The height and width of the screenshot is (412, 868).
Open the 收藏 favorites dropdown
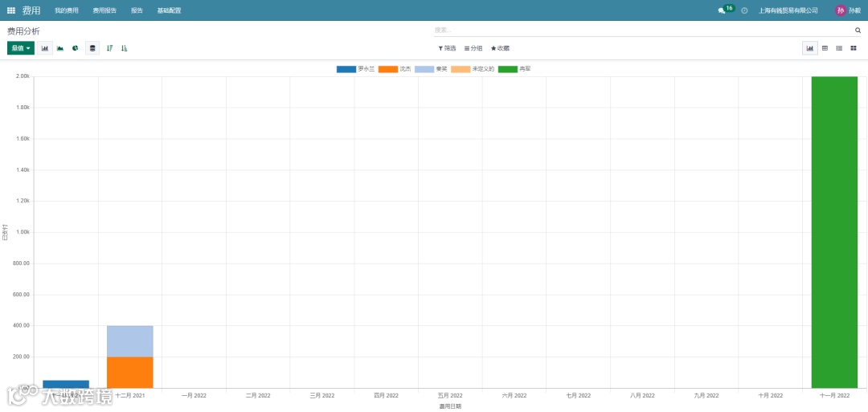click(501, 48)
